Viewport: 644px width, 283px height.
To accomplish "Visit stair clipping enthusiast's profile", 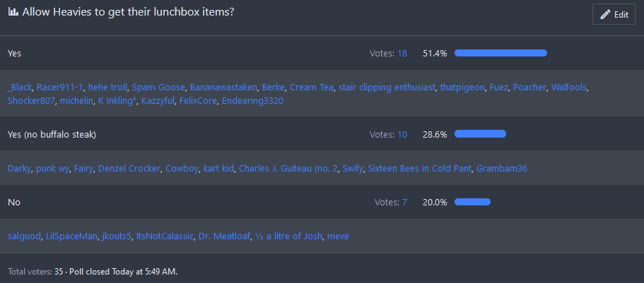I will coord(386,88).
